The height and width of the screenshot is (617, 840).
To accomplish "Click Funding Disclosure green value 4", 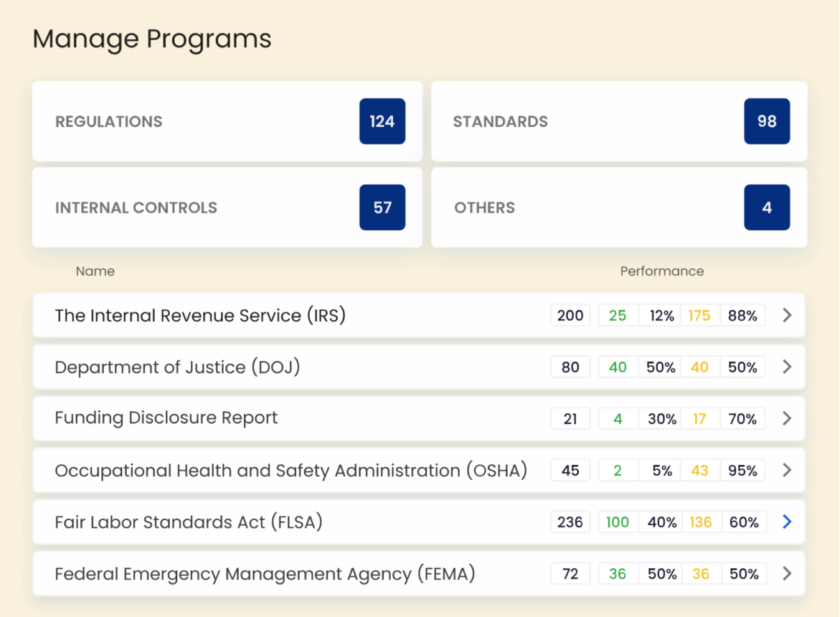I will coord(618,418).
